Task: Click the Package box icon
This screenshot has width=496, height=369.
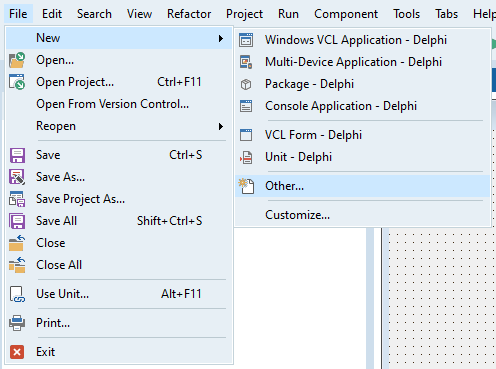Action: pos(246,84)
